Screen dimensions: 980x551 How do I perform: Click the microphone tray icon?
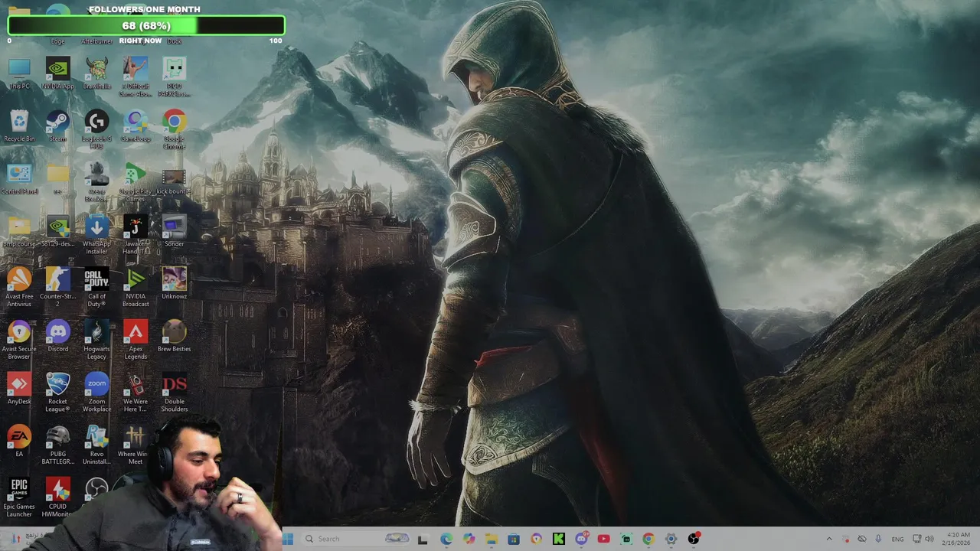[878, 539]
